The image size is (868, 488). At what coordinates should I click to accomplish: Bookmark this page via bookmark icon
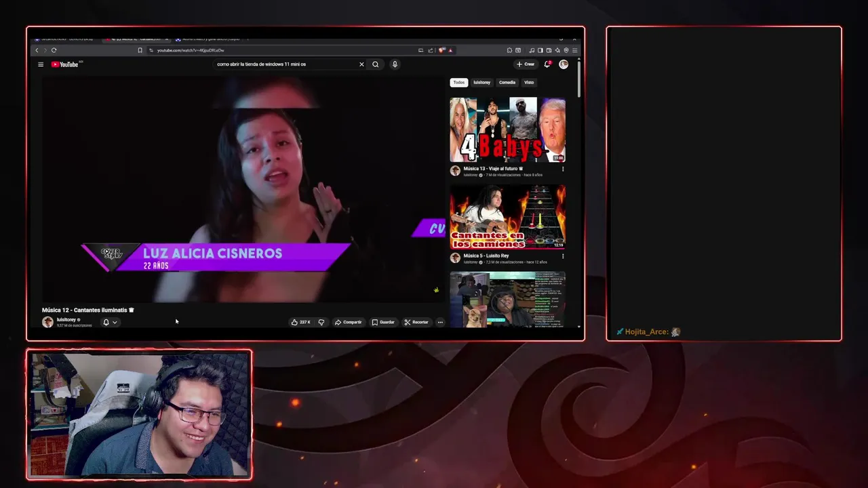click(x=140, y=50)
